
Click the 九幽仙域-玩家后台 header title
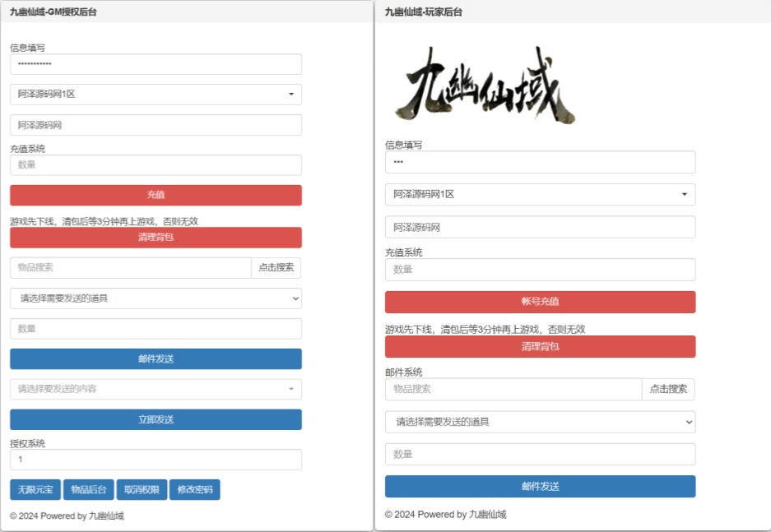424,12
